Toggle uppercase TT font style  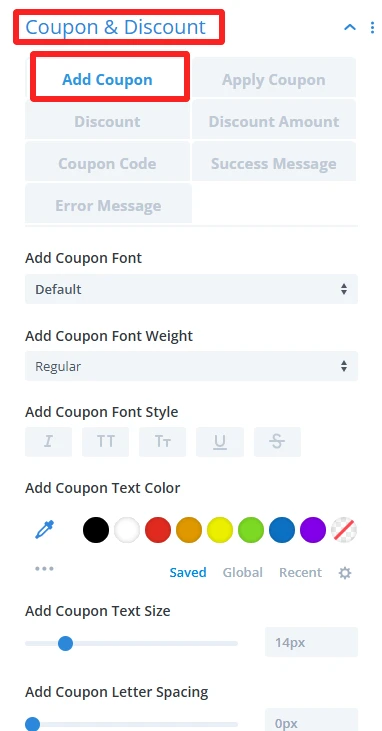click(105, 441)
